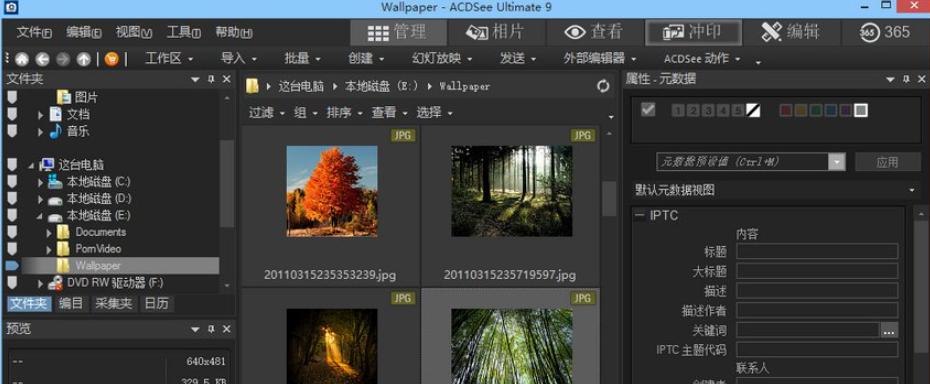Apply the red color label
Image resolution: width=930 pixels, height=384 pixels.
(785, 110)
